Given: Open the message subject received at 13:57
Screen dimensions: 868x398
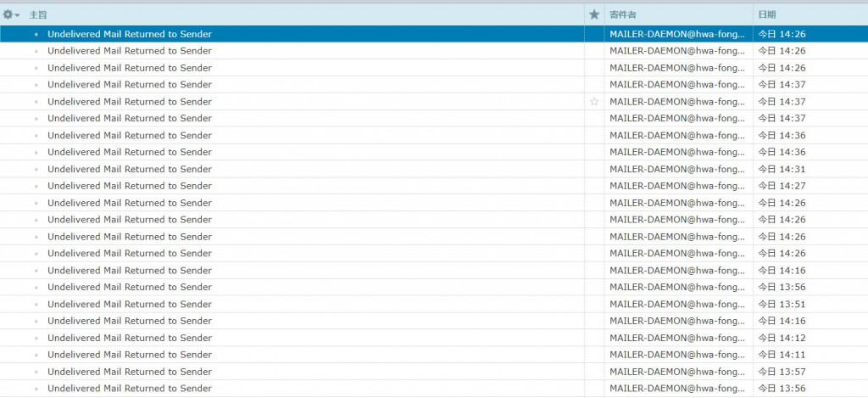Looking at the screenshot, I should [x=130, y=372].
